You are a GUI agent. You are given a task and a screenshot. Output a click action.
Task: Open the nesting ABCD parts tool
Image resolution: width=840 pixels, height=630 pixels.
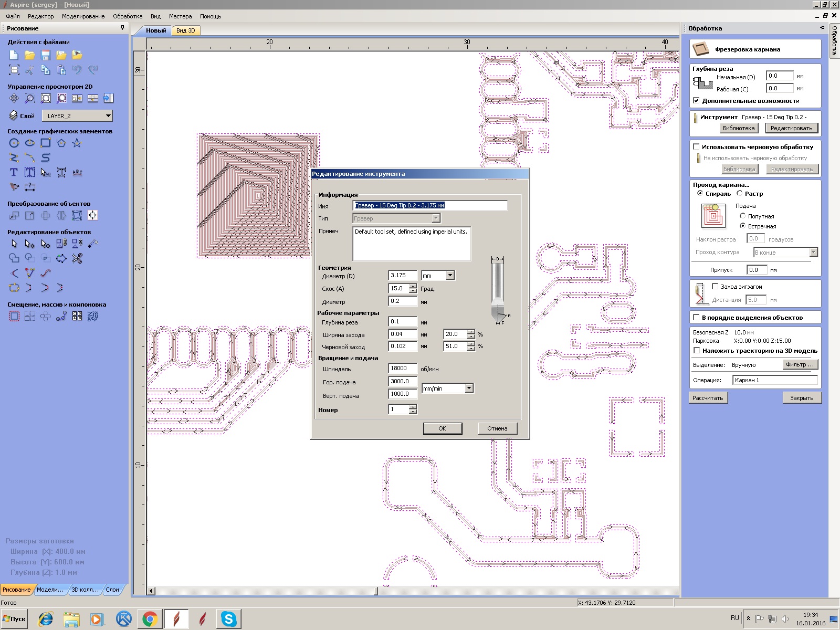[x=77, y=316]
